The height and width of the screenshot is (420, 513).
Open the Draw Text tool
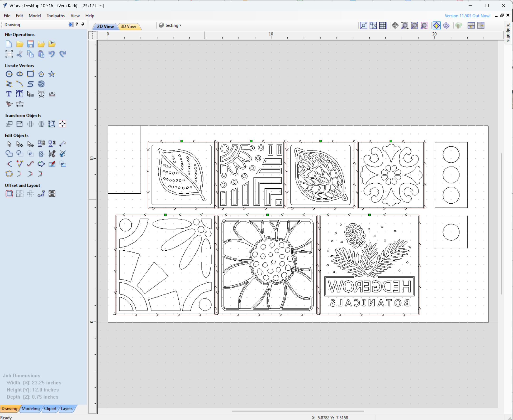(x=9, y=94)
